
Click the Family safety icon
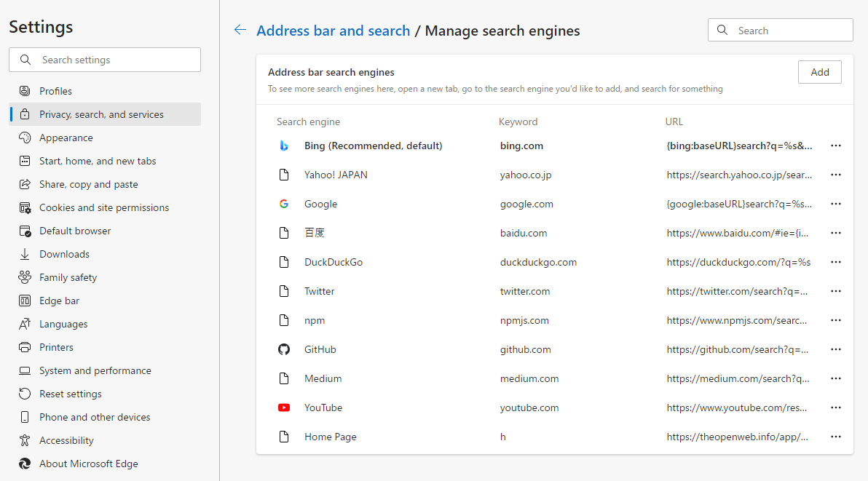25,277
